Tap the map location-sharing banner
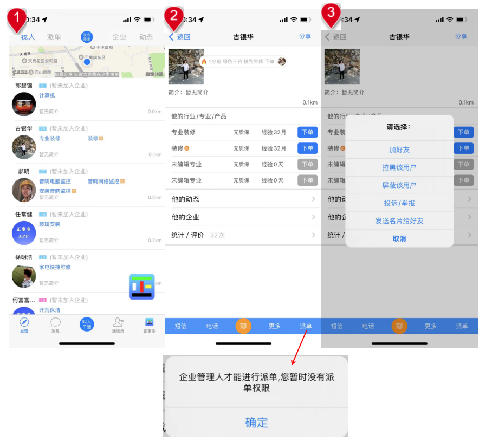 click(87, 74)
